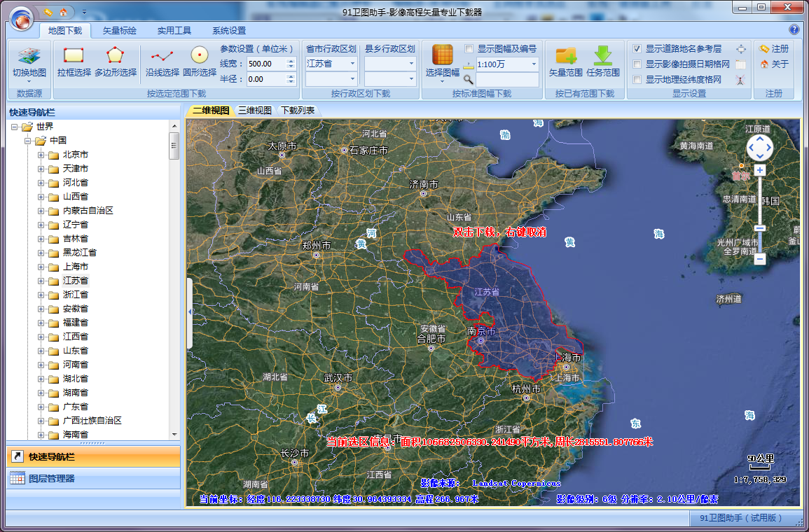
Task: Open the 下载列表 view tab
Action: [x=298, y=111]
